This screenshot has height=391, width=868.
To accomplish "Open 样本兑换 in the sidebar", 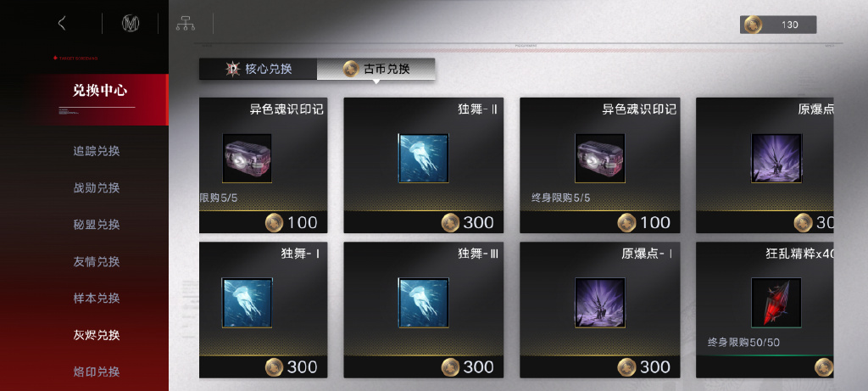I will (97, 298).
